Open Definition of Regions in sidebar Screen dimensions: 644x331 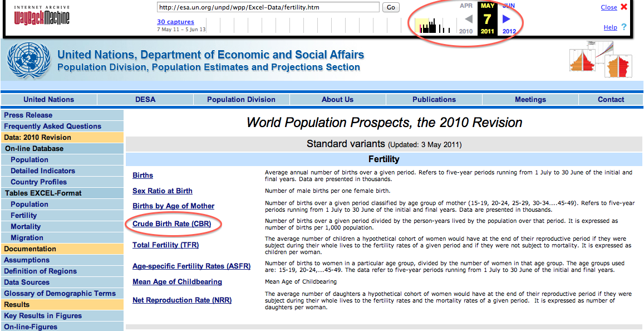click(x=40, y=271)
